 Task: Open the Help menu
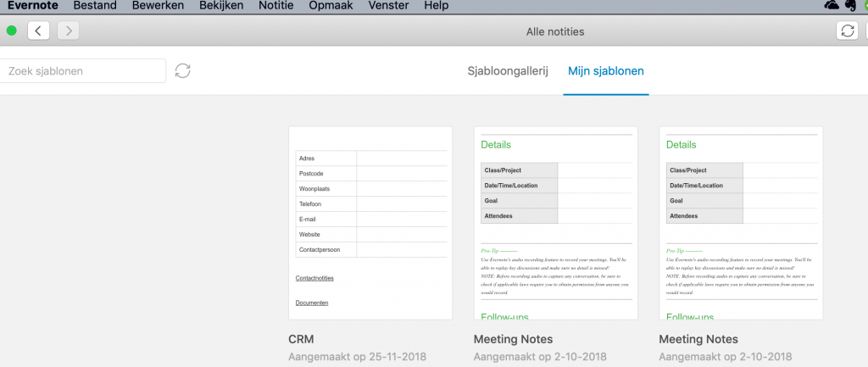click(x=437, y=6)
